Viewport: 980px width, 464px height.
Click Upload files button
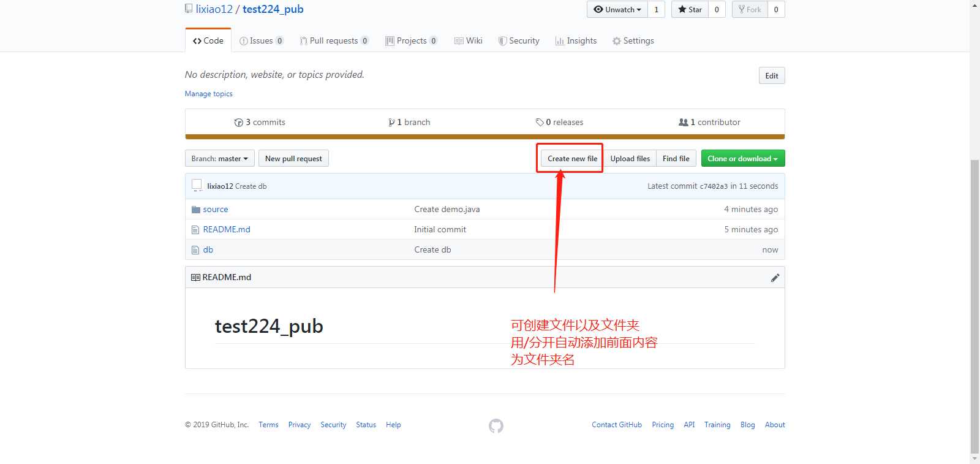tap(630, 159)
